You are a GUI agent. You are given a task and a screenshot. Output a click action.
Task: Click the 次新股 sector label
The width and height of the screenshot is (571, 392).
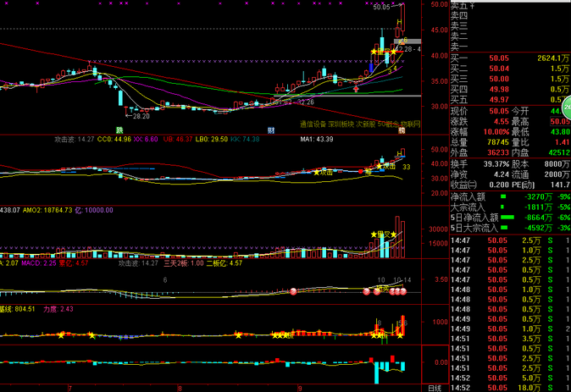click(366, 124)
